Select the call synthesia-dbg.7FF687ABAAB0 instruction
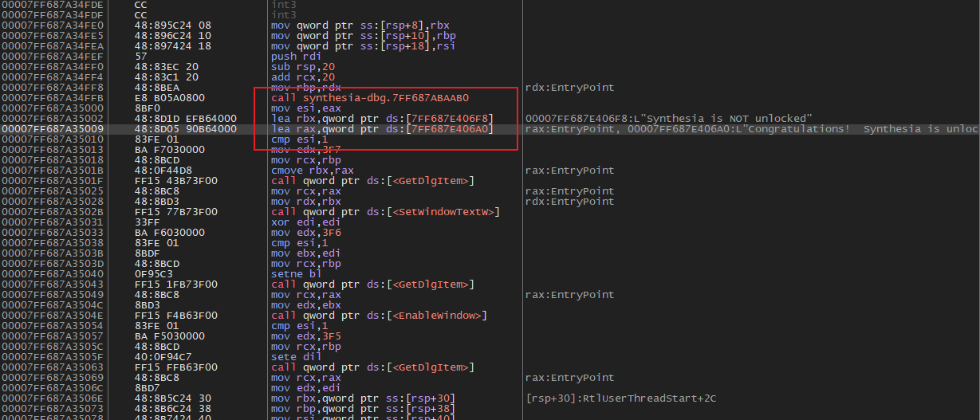980x420 pixels. tap(369, 98)
